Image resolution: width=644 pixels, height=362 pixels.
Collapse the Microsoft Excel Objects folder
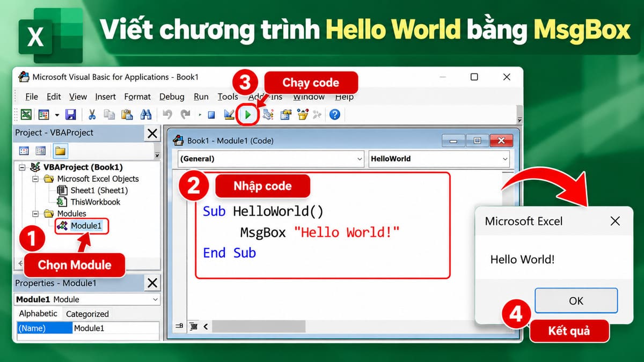pos(36,179)
